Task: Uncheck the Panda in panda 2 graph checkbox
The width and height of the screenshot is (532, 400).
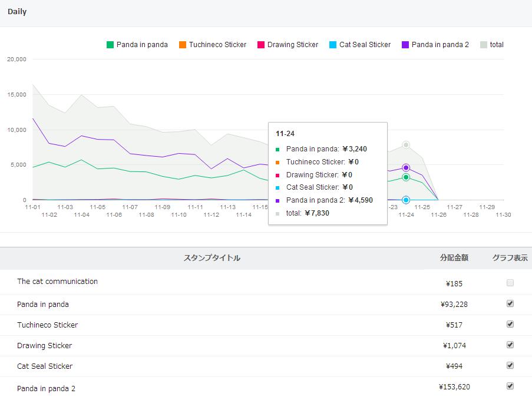Action: 510,386
